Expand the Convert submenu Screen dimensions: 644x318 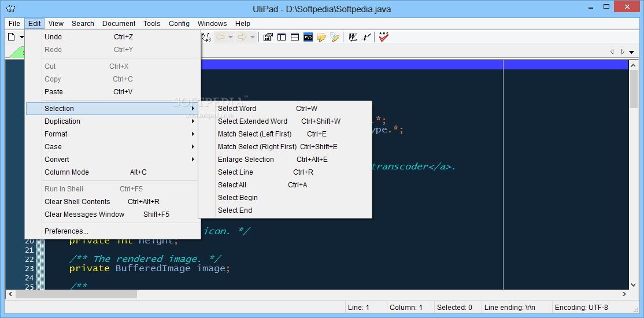[x=113, y=160]
